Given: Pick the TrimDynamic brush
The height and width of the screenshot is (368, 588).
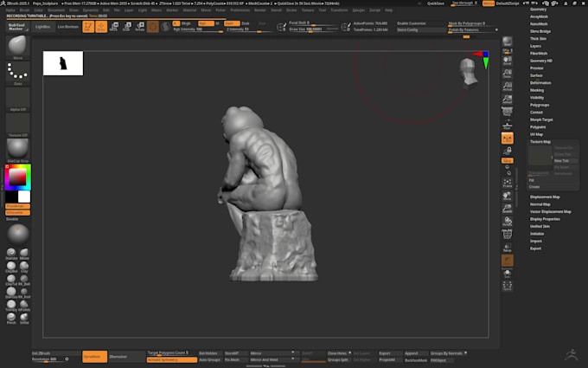Looking at the screenshot, I should pos(11,306).
